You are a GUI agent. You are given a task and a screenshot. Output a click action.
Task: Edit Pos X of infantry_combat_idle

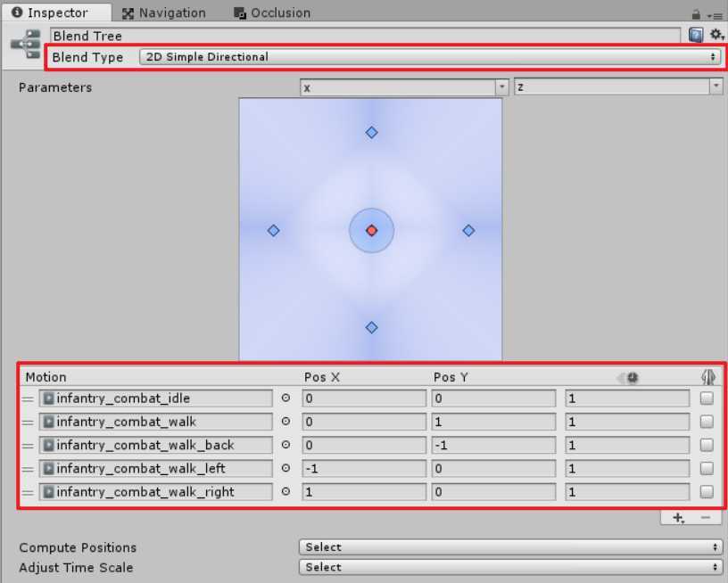pos(364,398)
